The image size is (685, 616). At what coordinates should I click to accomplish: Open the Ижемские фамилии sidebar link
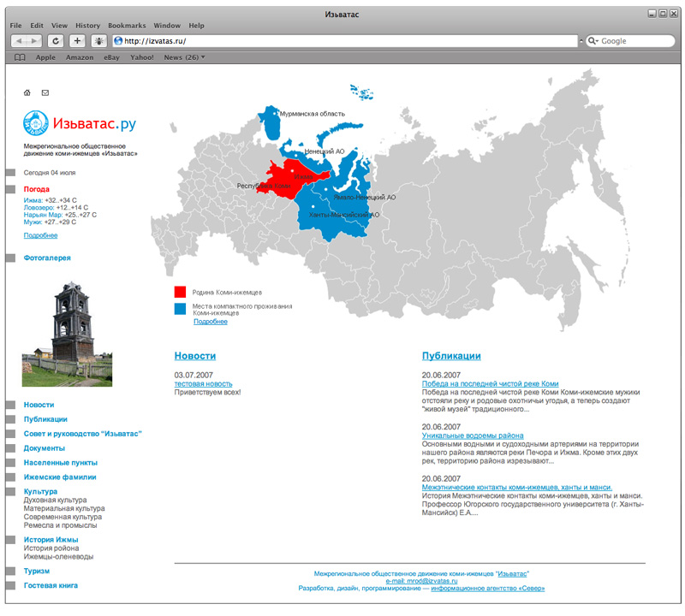(x=60, y=477)
